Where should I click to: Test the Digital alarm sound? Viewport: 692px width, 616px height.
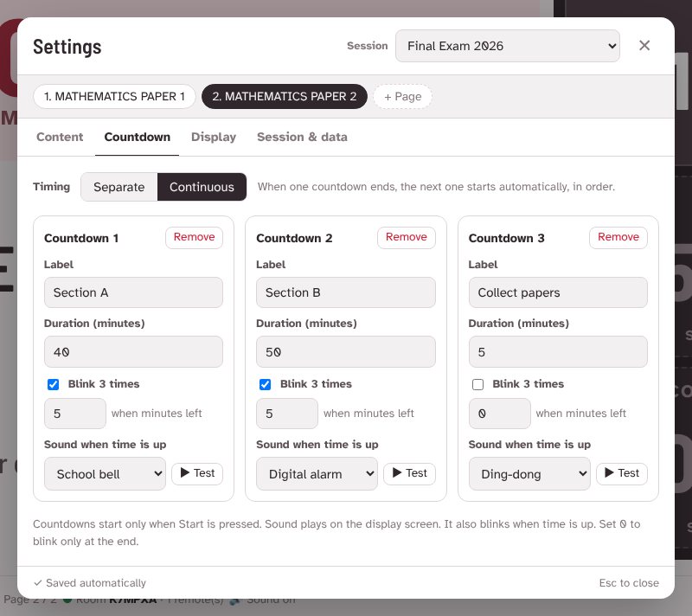pos(409,473)
